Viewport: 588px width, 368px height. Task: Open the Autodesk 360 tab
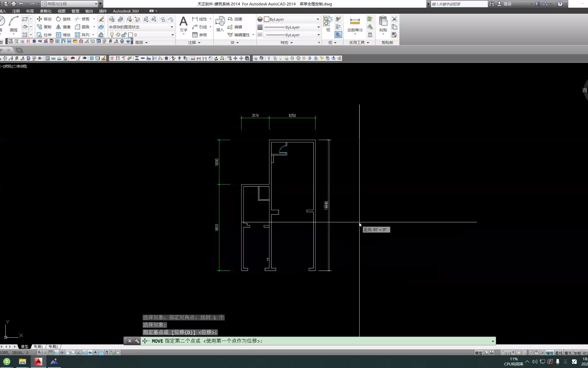coord(126,11)
